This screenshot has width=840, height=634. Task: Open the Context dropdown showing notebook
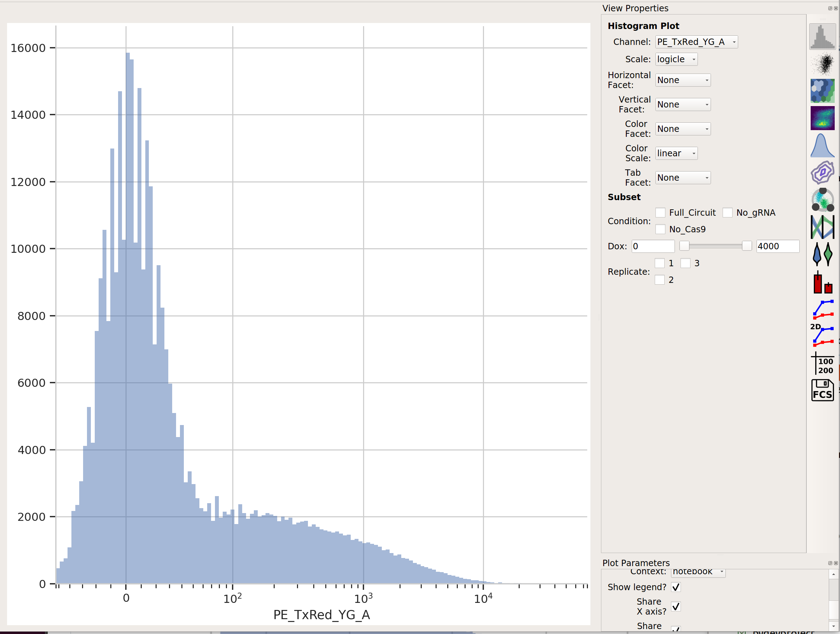(698, 573)
